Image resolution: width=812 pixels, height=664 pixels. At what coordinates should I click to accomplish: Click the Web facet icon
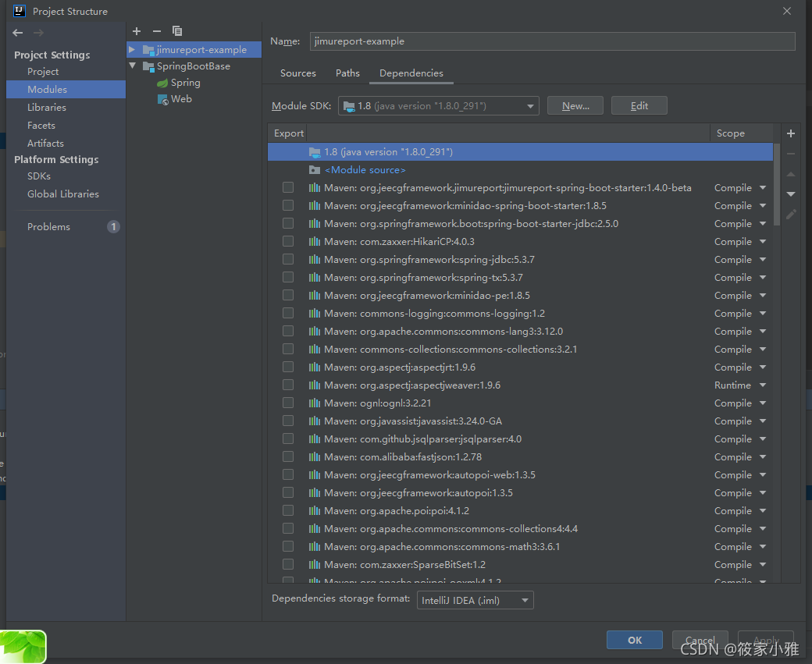[x=162, y=99]
